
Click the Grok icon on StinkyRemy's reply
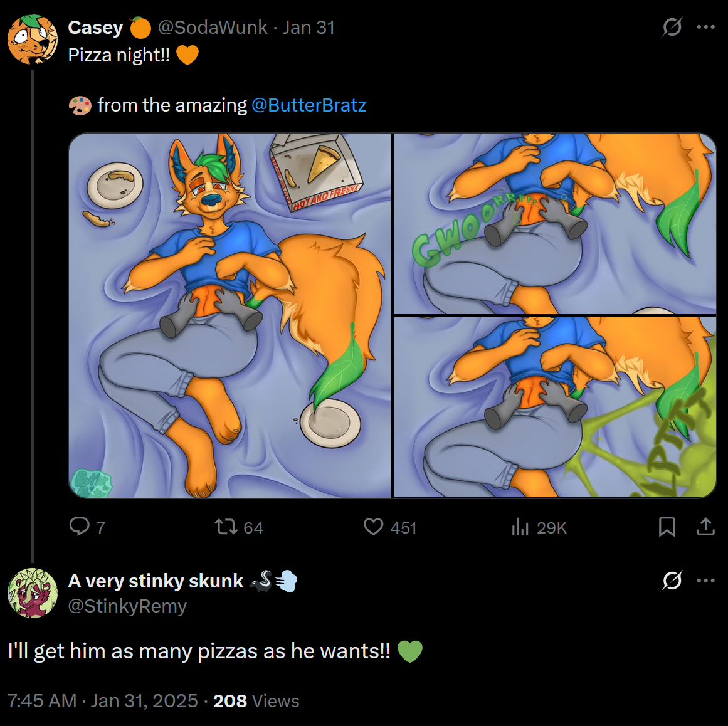tap(672, 581)
